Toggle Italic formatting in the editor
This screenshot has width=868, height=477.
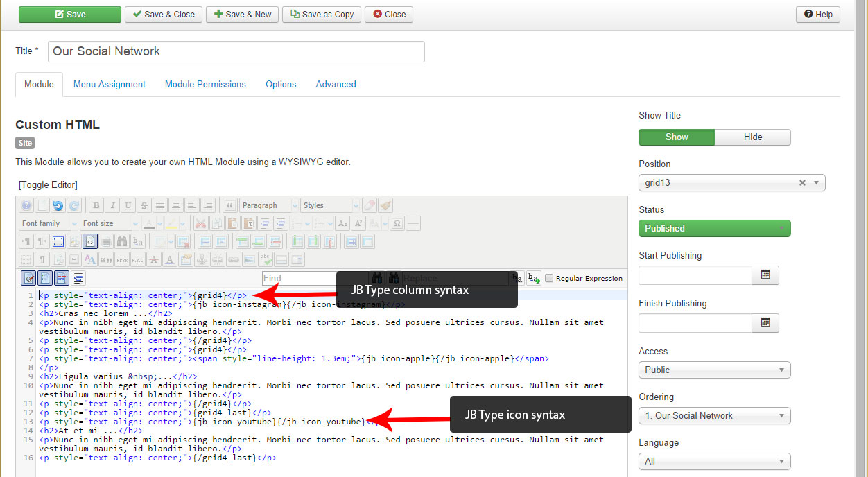[x=112, y=205]
